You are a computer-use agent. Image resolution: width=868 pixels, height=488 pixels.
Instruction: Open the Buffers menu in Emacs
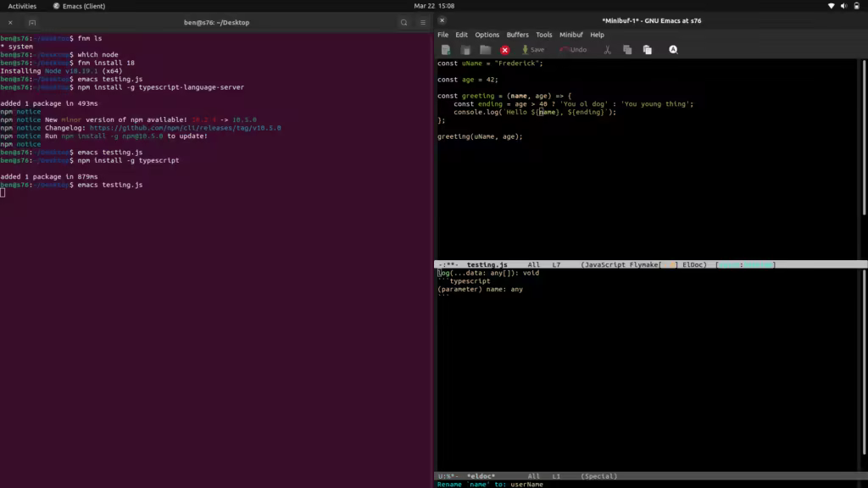tap(518, 34)
